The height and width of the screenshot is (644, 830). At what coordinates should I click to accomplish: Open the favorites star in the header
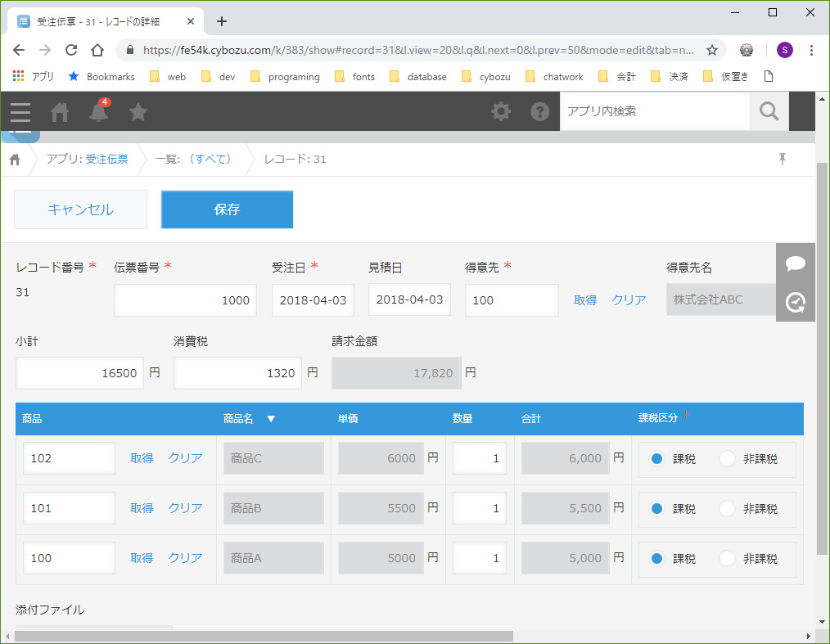click(x=138, y=111)
